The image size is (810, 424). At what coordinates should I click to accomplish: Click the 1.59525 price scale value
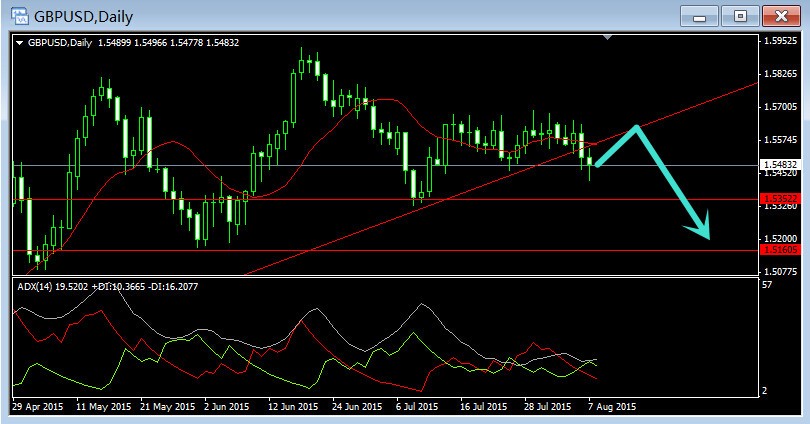point(781,41)
